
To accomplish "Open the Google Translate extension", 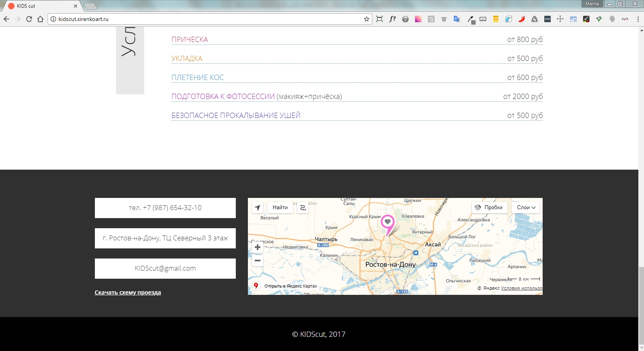I will coord(457,19).
